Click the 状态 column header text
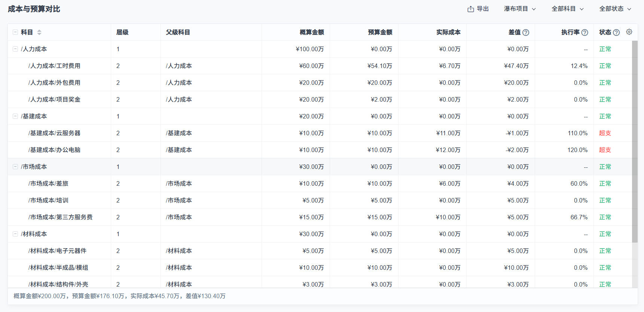This screenshot has width=644, height=312. click(605, 33)
